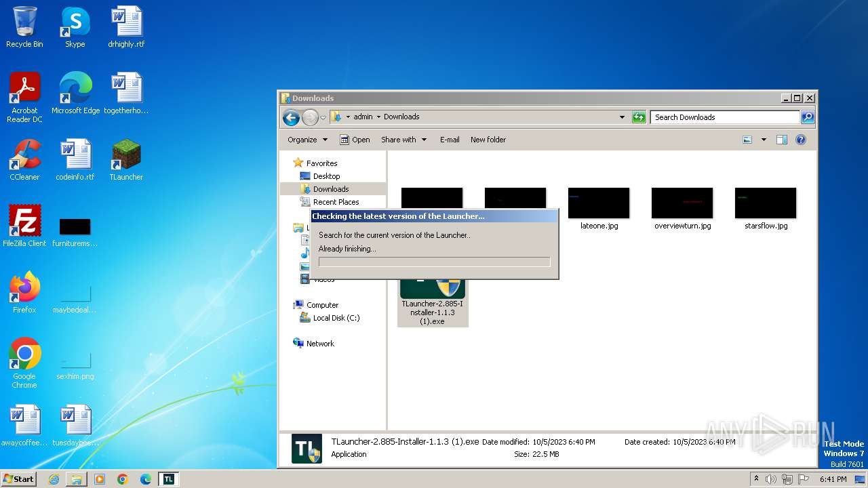Open Acrobat Reader DC shortcut
This screenshot has width=868, height=488.
tap(24, 98)
